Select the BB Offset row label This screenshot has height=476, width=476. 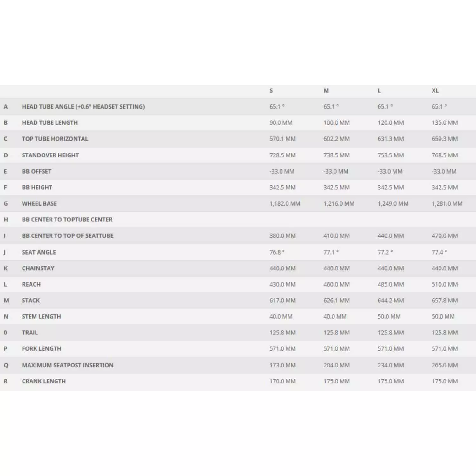click(x=36, y=171)
